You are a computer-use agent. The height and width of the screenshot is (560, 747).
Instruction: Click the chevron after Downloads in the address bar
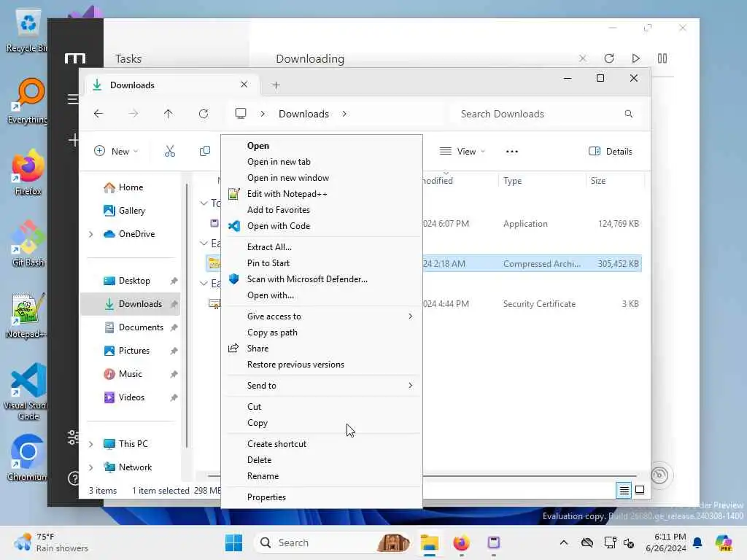tap(344, 114)
